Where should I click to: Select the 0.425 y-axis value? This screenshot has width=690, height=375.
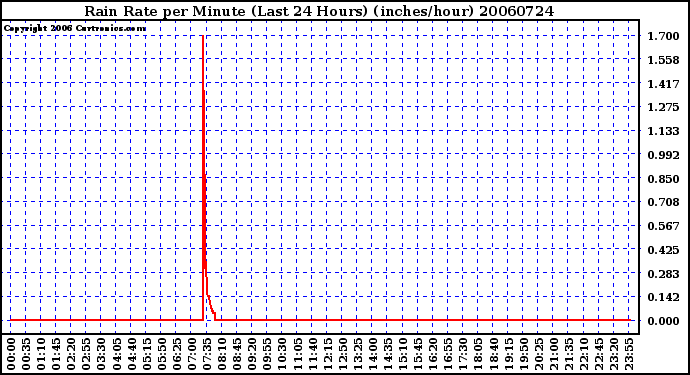point(663,250)
